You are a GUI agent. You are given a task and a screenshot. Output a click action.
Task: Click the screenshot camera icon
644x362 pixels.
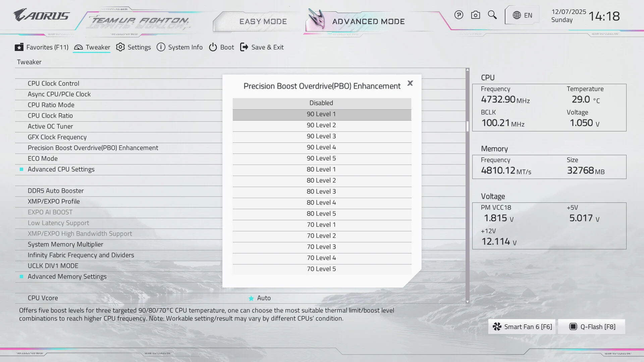pyautogui.click(x=475, y=15)
